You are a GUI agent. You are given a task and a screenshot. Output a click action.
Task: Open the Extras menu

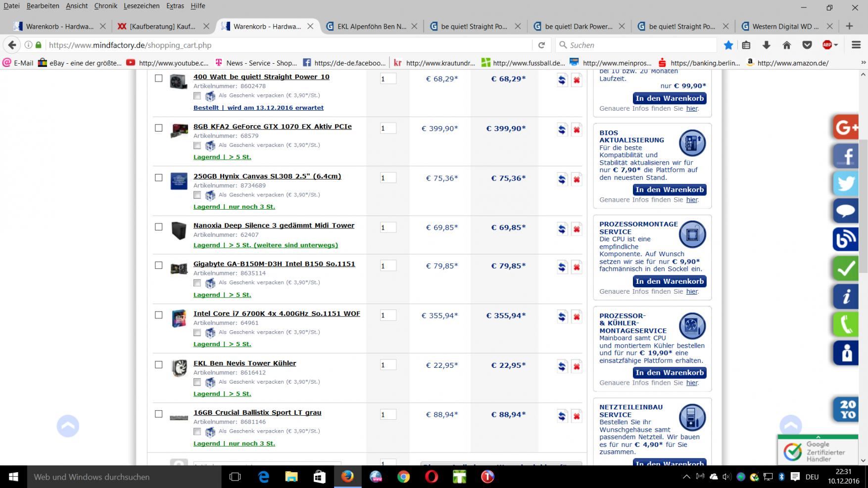(175, 6)
